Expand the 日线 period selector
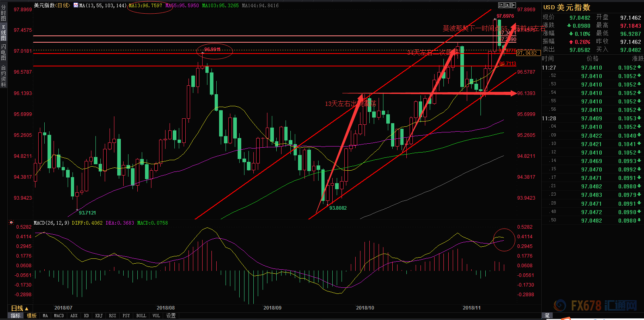Viewport: 644px width, 320px height. (20, 308)
